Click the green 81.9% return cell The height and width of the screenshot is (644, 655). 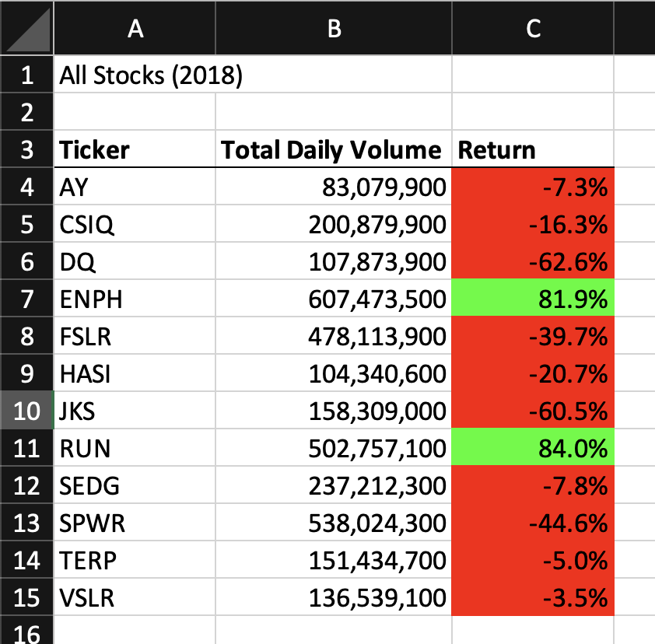(532, 299)
